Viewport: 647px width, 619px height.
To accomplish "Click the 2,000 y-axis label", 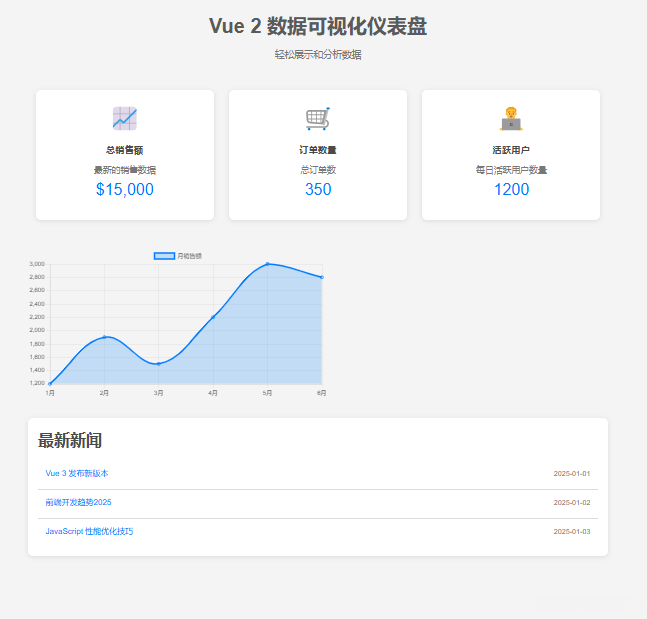I will (x=37, y=330).
